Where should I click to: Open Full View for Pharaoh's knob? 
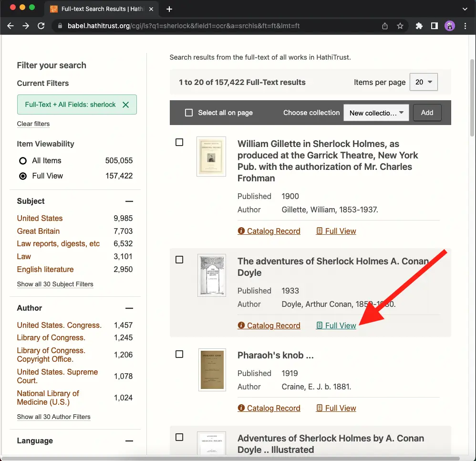pos(336,408)
